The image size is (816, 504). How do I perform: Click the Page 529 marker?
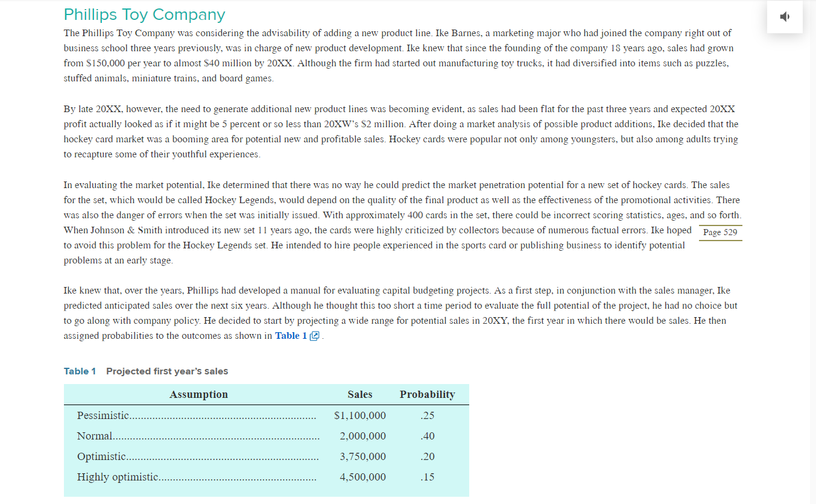(x=720, y=232)
